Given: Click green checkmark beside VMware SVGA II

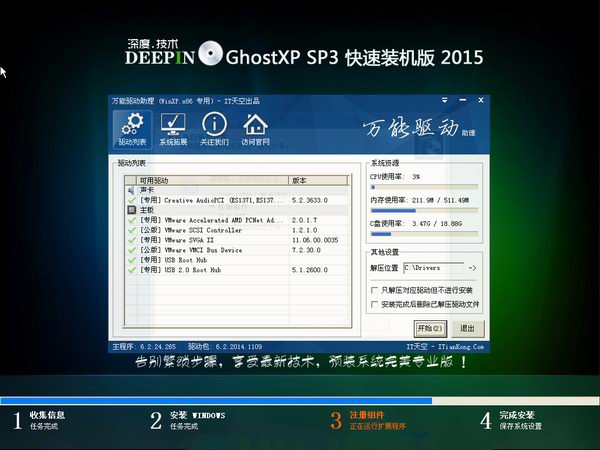Looking at the screenshot, I should click(132, 240).
